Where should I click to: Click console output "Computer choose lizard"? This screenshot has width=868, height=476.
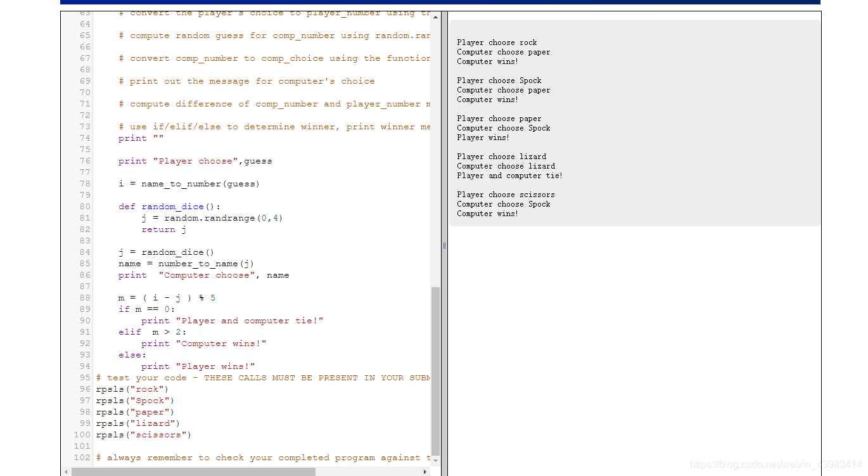pyautogui.click(x=506, y=166)
